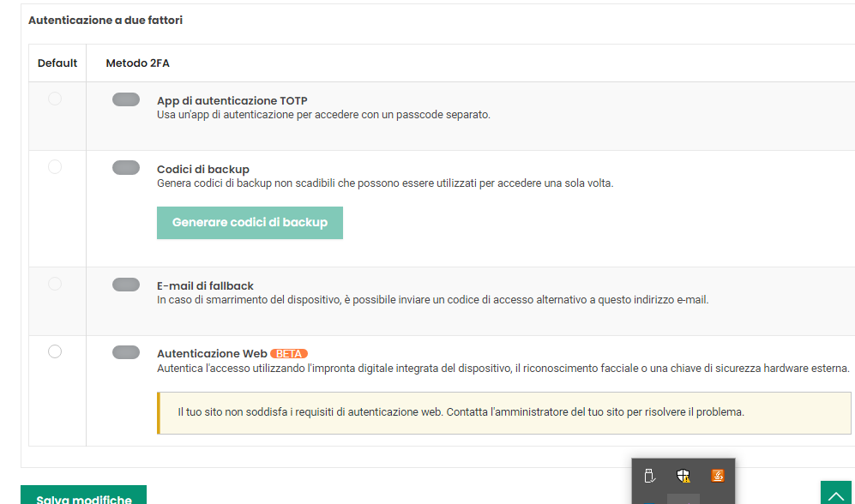855x504 pixels.
Task: Click the Default column header
Action: click(x=57, y=63)
